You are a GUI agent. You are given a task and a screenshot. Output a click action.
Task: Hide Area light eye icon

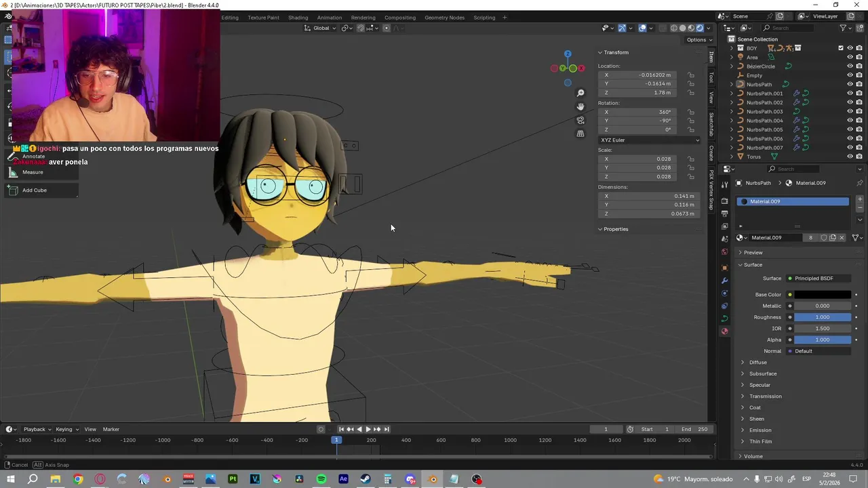coord(850,57)
